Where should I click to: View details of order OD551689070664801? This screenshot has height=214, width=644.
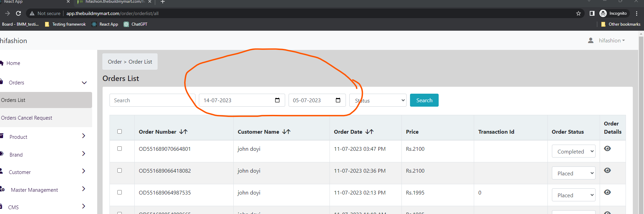(x=608, y=148)
